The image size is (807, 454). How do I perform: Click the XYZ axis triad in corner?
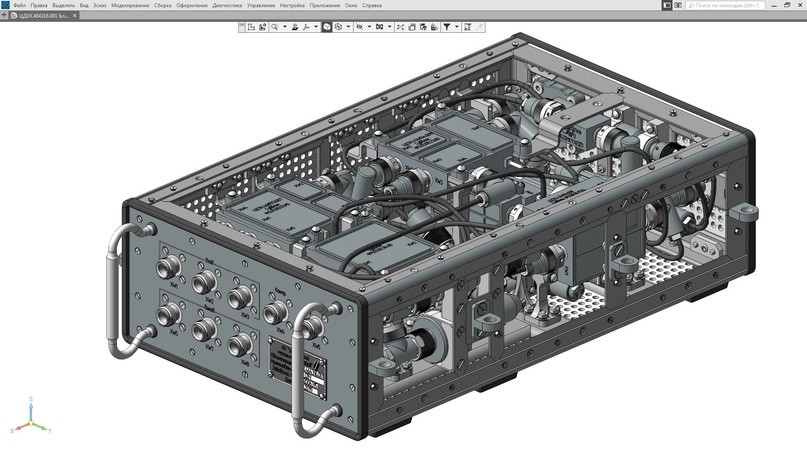pyautogui.click(x=30, y=418)
